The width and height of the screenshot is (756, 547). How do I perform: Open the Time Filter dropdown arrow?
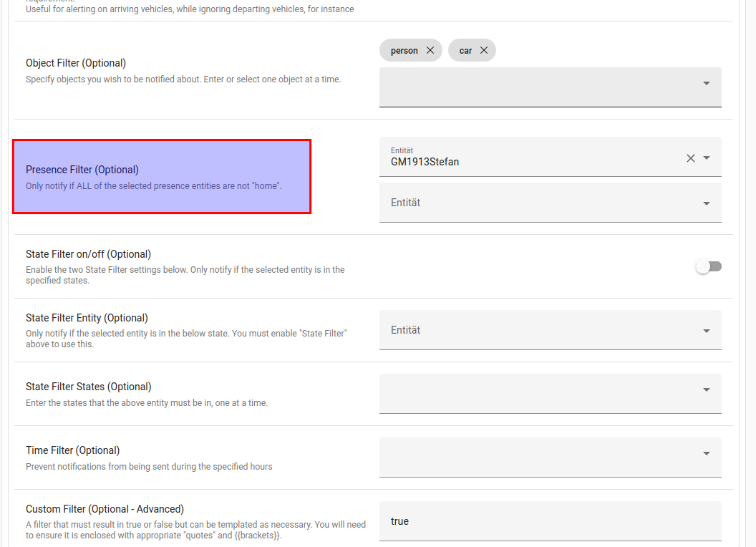click(707, 454)
